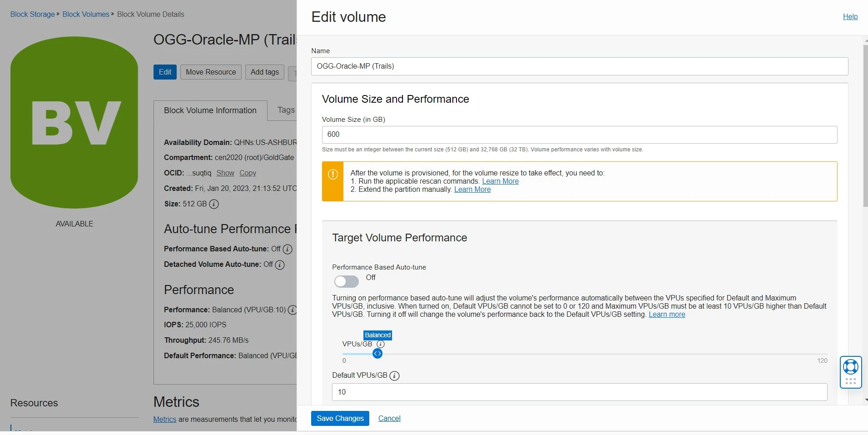Image resolution: width=868 pixels, height=435 pixels.
Task: Click the warning icon in the resize notice
Action: 332,174
